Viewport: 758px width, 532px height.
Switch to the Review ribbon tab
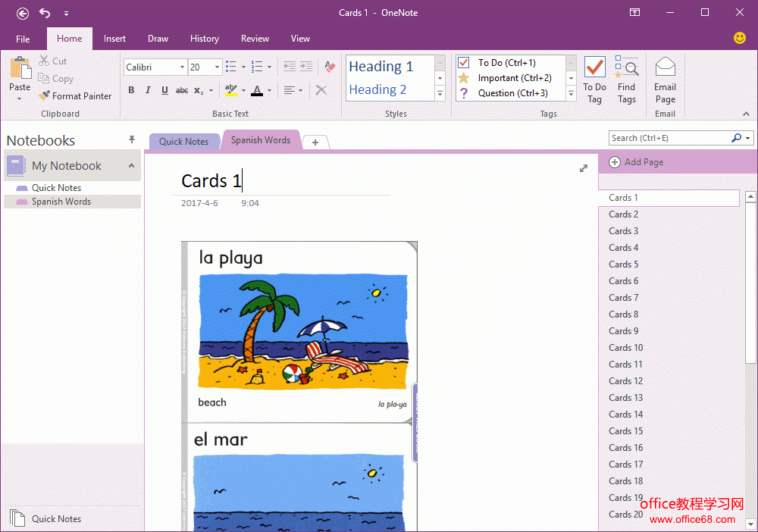[255, 39]
